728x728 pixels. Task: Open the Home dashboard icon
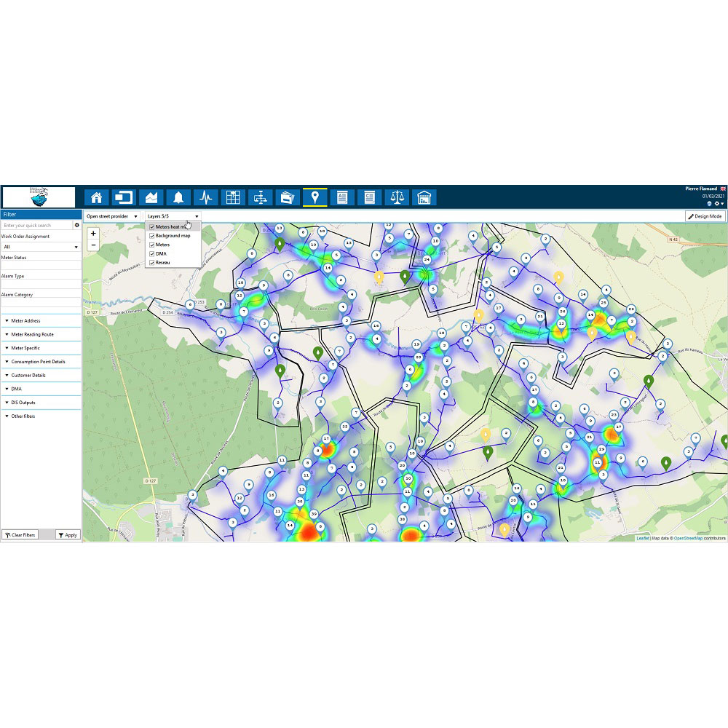click(96, 197)
